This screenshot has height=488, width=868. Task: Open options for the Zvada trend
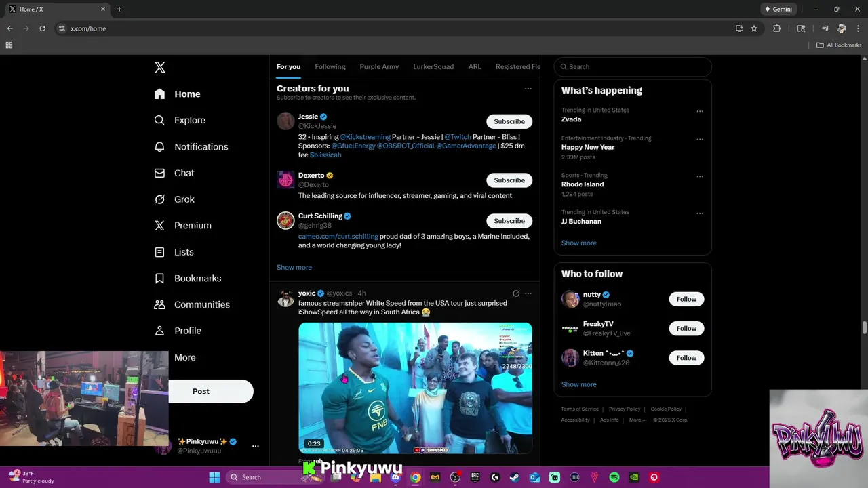coord(700,111)
